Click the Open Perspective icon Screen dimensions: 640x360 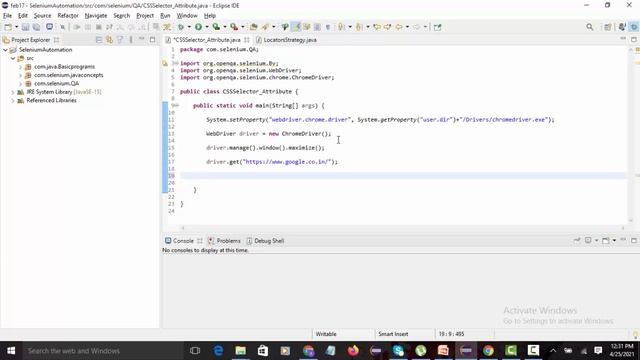coord(608,27)
